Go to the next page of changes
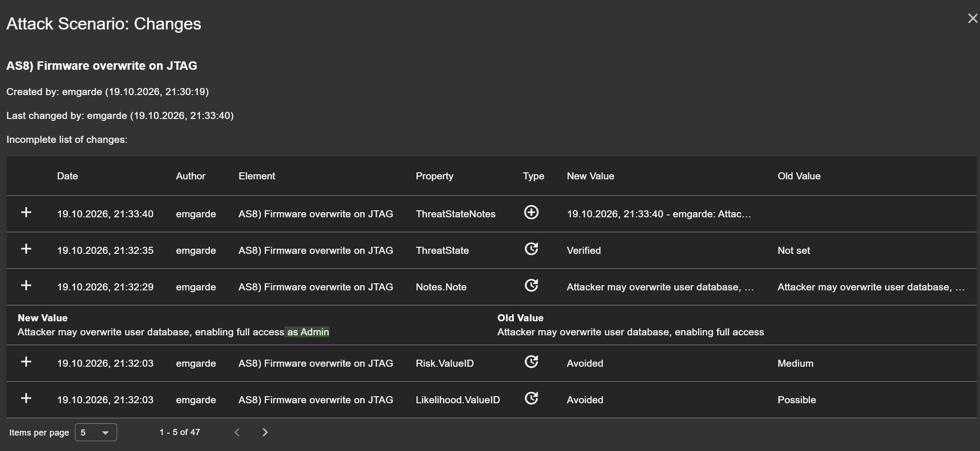Image resolution: width=980 pixels, height=451 pixels. pos(265,432)
